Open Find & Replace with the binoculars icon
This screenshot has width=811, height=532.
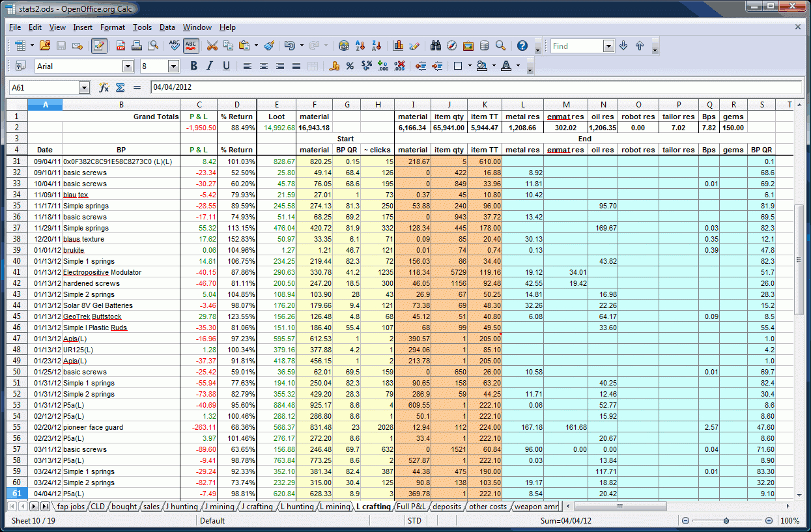[x=436, y=46]
